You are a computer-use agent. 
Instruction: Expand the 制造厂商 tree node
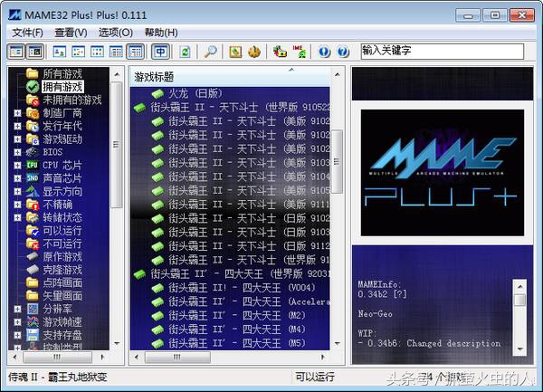click(18, 113)
